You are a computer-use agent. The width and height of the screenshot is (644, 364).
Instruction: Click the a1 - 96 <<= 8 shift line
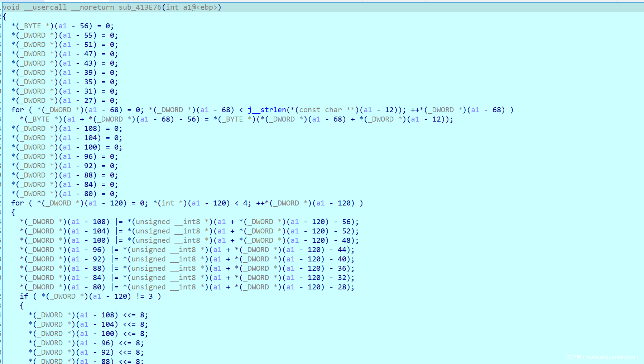pyautogui.click(x=86, y=343)
